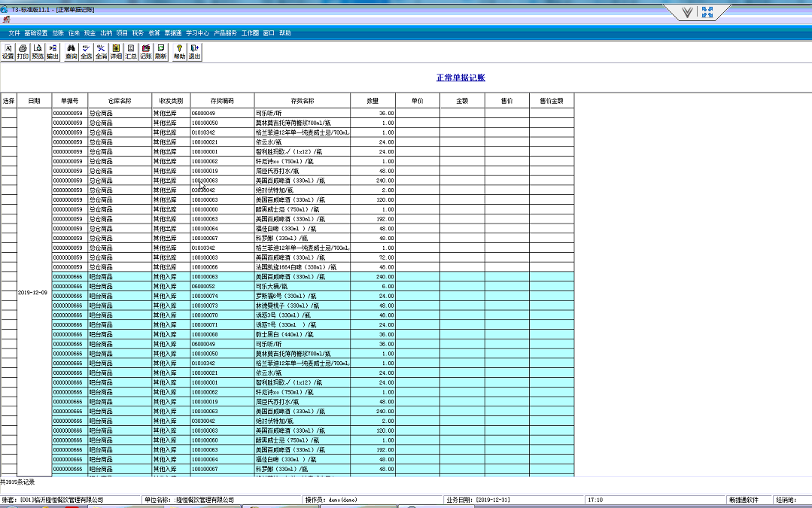
Task: Click stock code 100100074 cell
Action: [222, 296]
